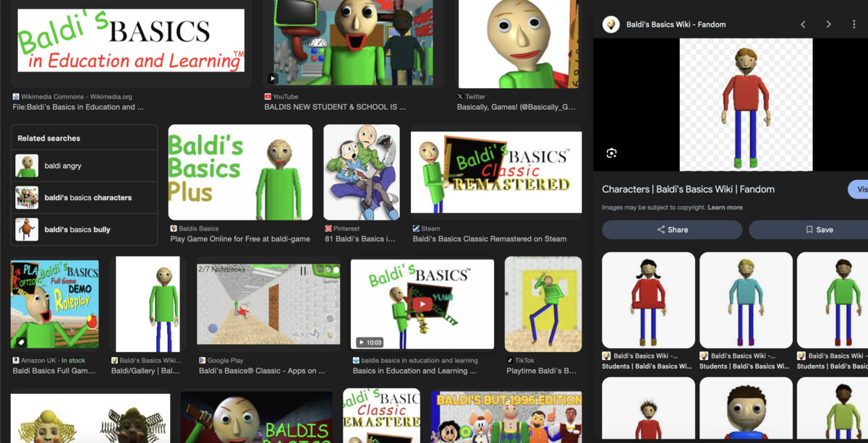Open 'Characters | Baldi's Basics Wiki | Fandom' title link
This screenshot has height=443, width=868.
pos(688,189)
